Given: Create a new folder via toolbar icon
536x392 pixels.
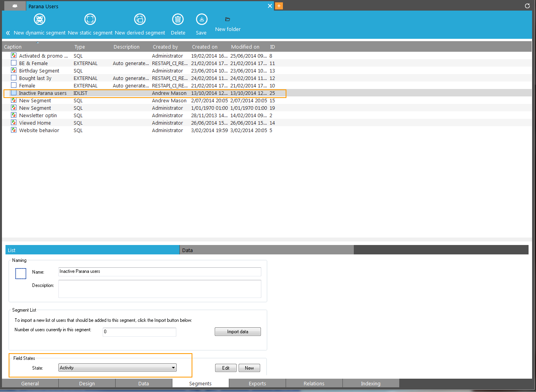Looking at the screenshot, I should (x=228, y=19).
